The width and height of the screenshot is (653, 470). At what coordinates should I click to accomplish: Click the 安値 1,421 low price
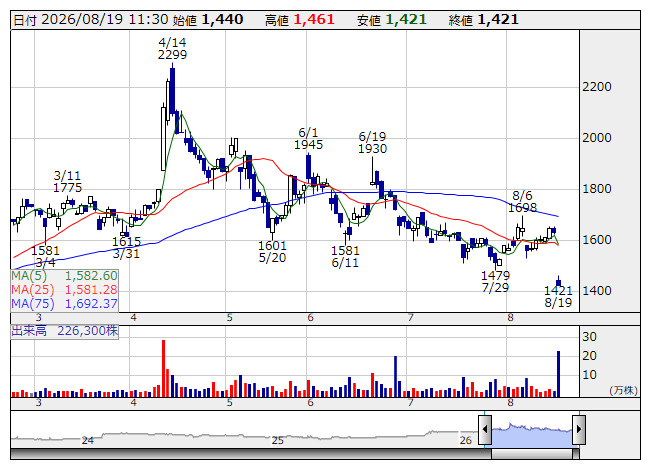(392, 20)
